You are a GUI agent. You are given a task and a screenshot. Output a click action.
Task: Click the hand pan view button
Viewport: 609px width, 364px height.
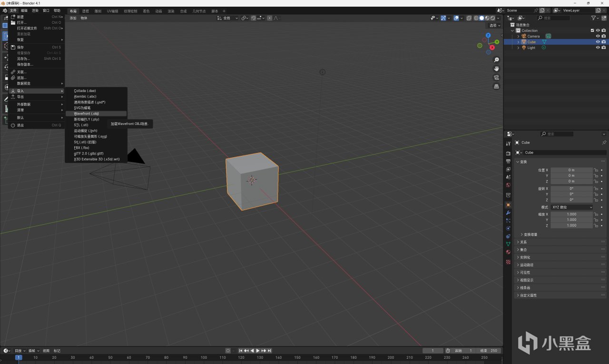tap(496, 69)
